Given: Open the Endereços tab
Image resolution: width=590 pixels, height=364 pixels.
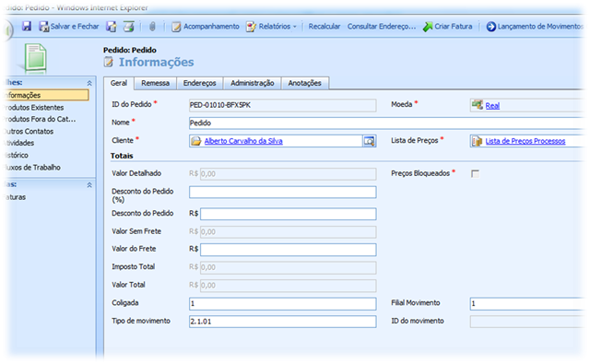Looking at the screenshot, I should (199, 83).
